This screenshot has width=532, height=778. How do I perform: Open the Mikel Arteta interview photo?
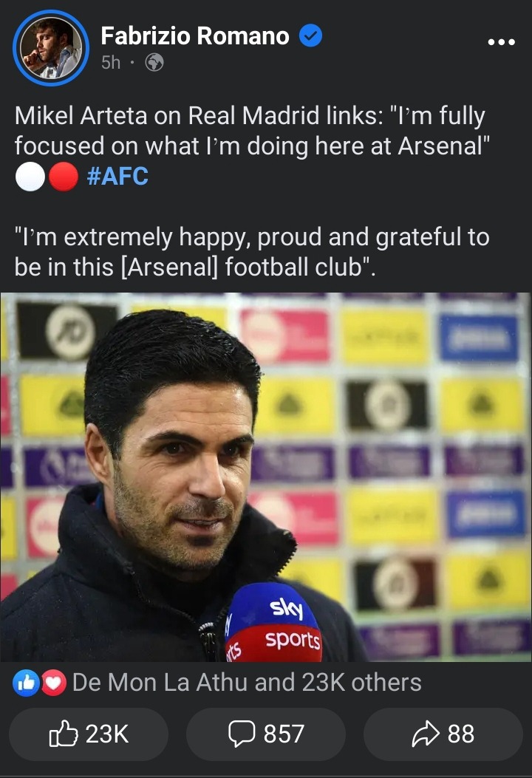point(266,477)
